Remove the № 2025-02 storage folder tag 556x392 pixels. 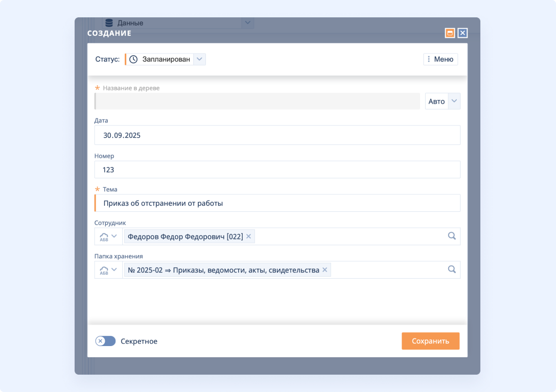click(x=325, y=270)
